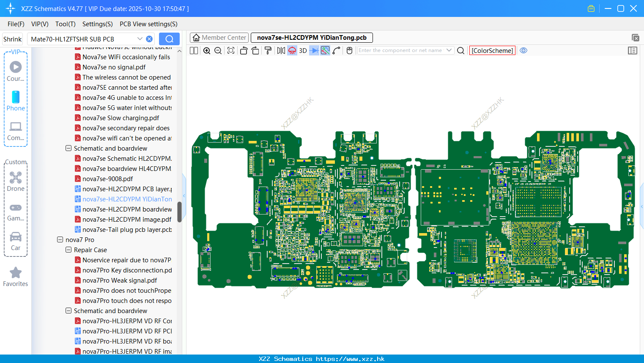Select the Phone category
644x363 pixels.
click(x=16, y=101)
